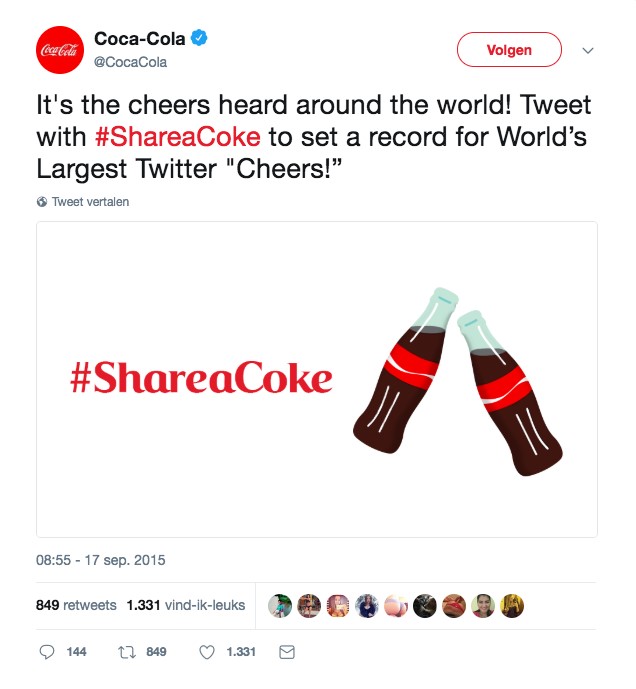Open the last liker avatar in the row
636x689 pixels.
[x=512, y=606]
